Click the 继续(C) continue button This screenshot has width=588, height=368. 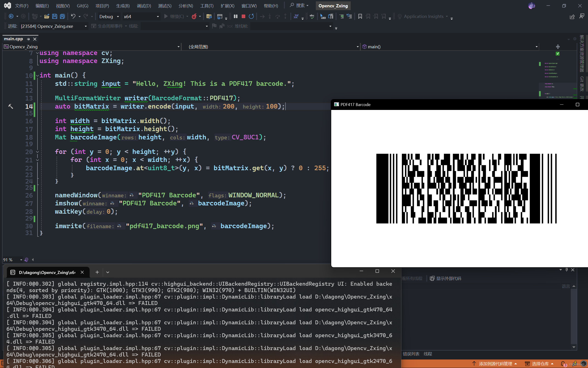[174, 16]
